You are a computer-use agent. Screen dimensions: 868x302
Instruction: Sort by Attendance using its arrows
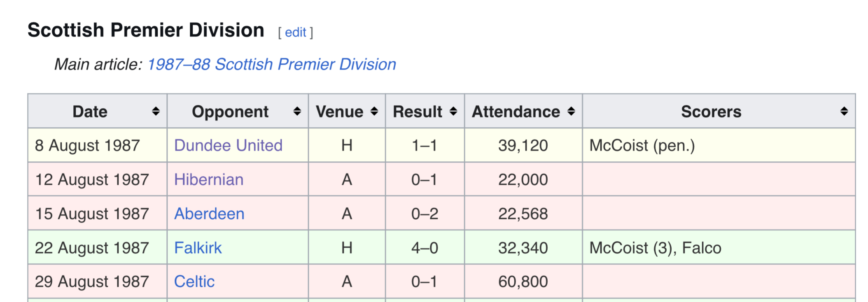click(x=571, y=111)
